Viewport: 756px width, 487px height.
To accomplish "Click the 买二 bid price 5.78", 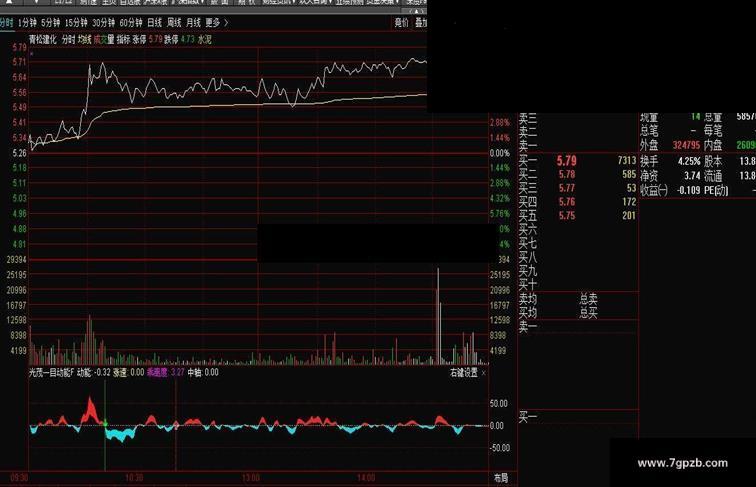I will pyautogui.click(x=567, y=174).
